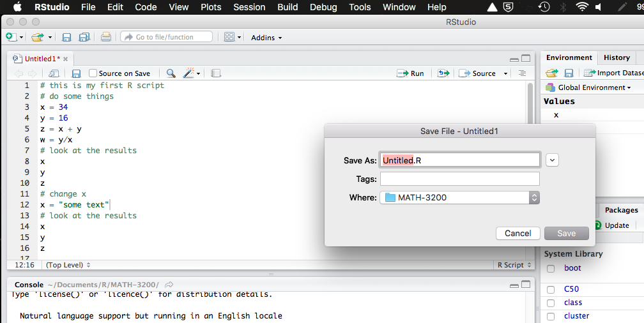644x323 pixels.
Task: Click the Wi-Fi status icon in menu bar
Action: click(x=581, y=6)
